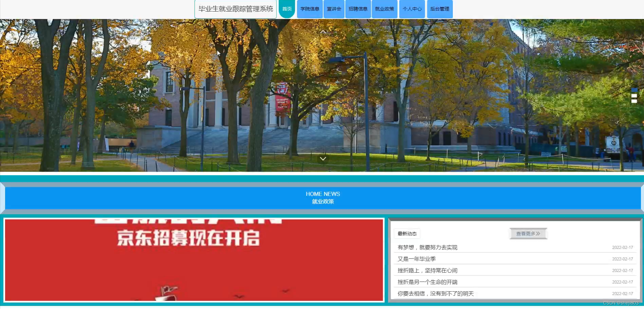Image resolution: width=644 pixels, height=309 pixels.
Task: Switch to the 招聘信息 tab
Action: (357, 9)
